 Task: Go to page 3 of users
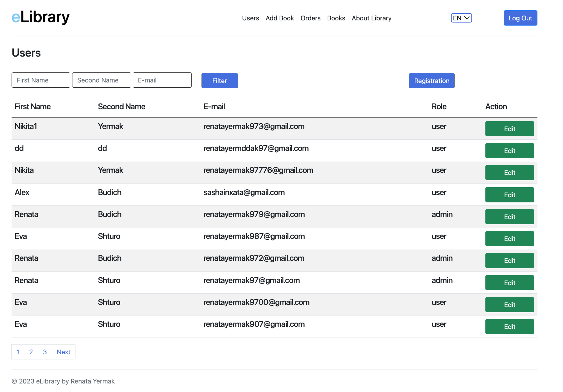point(44,352)
